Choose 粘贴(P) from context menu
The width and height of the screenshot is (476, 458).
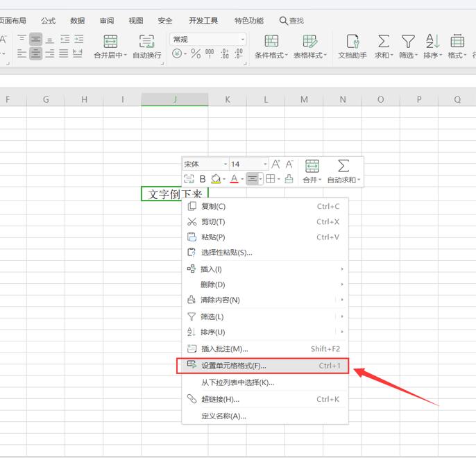coord(265,237)
